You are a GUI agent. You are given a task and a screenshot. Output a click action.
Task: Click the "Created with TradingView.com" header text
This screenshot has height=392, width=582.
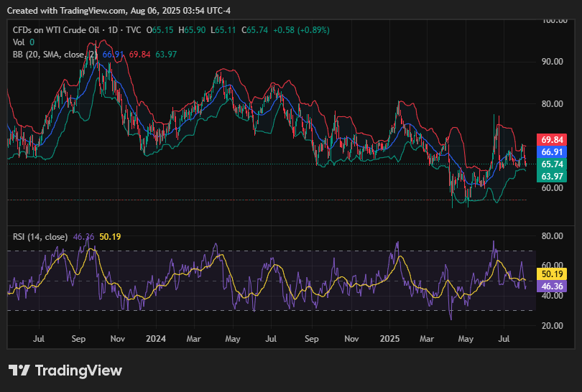point(66,11)
